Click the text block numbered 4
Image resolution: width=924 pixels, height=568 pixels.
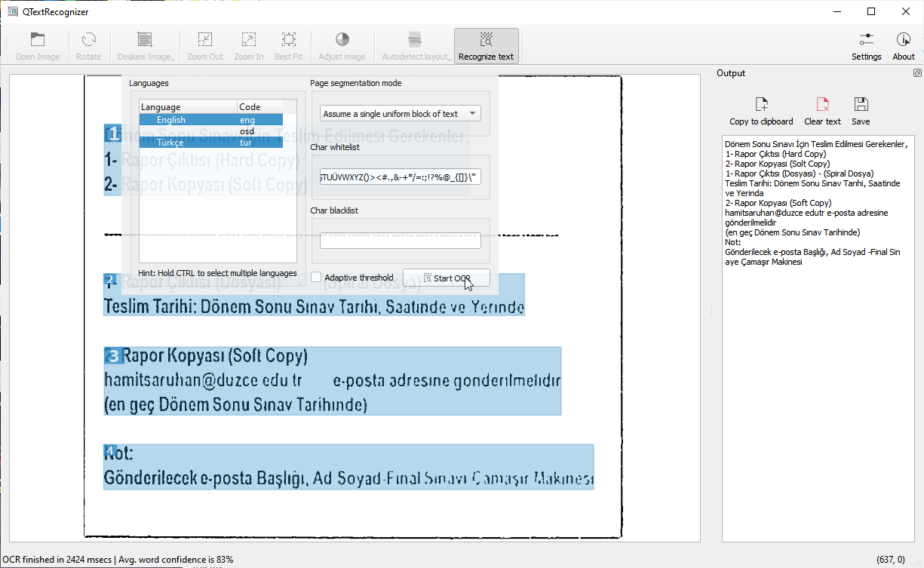pos(348,467)
